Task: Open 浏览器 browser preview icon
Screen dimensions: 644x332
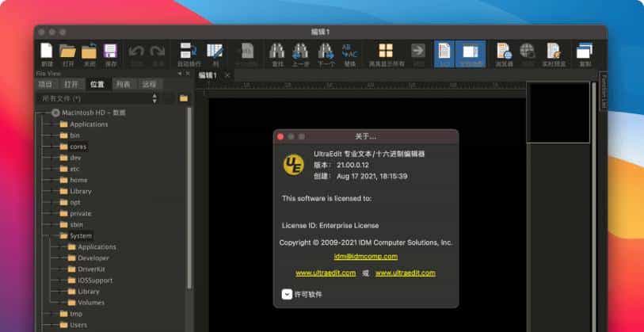Action: (x=504, y=51)
